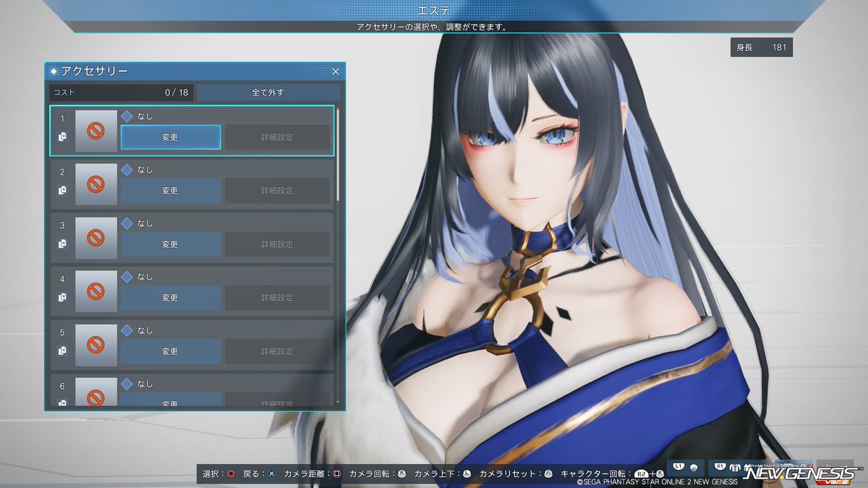Select the empty accessory thumbnail in slot 4
The width and height of the screenshot is (868, 488).
click(96, 291)
